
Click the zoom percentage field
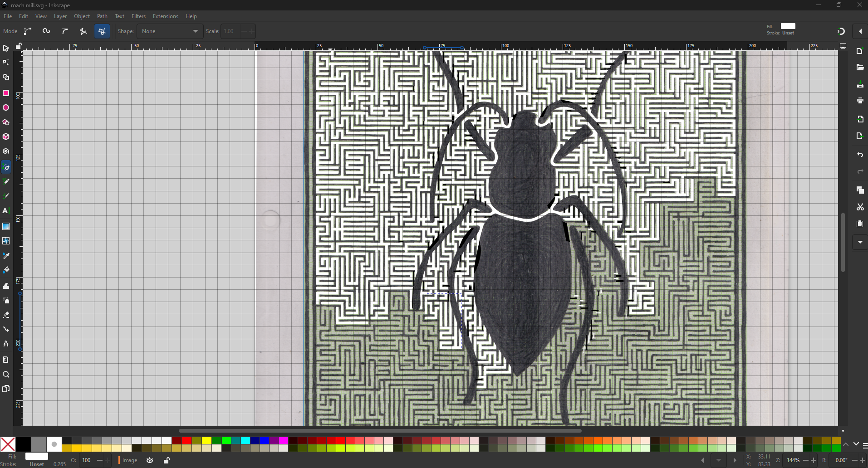[x=793, y=460]
